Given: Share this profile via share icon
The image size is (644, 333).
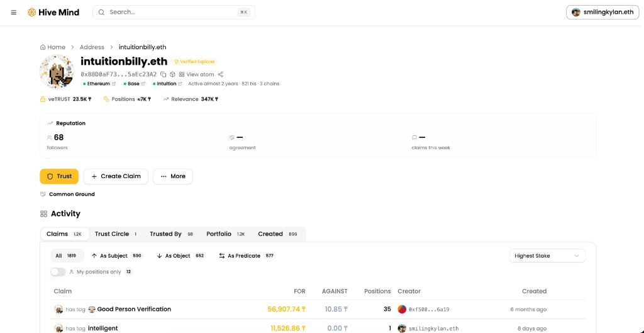Looking at the screenshot, I should [x=221, y=74].
